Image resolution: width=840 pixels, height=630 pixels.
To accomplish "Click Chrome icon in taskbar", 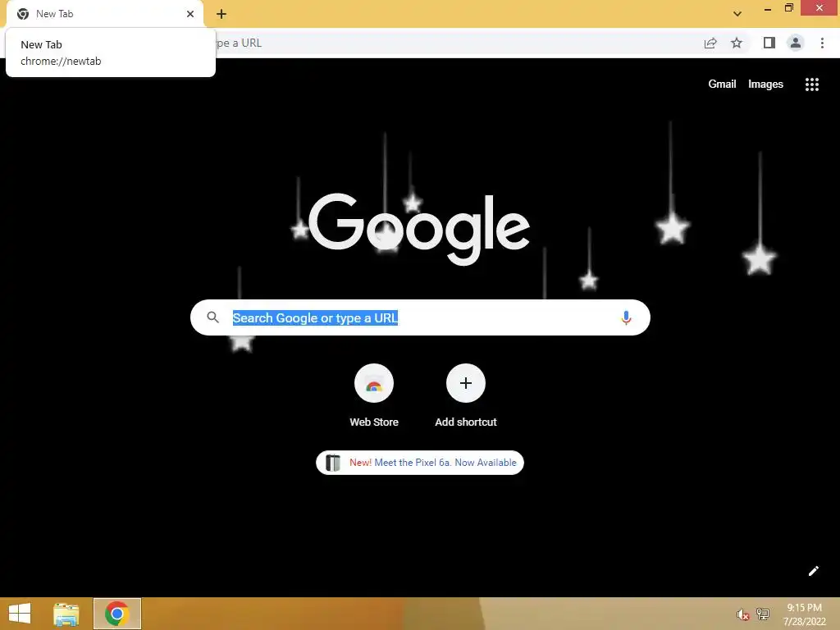I will (x=117, y=614).
